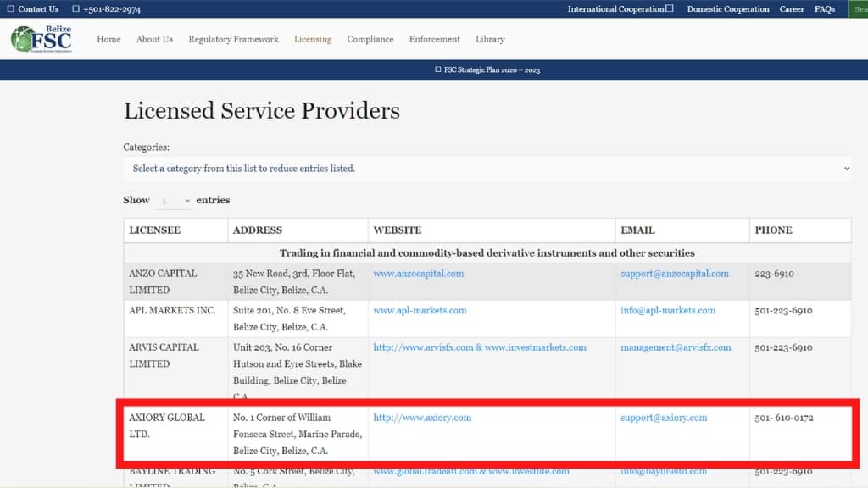The width and height of the screenshot is (868, 488).
Task: Open the Library menu
Action: tap(490, 39)
